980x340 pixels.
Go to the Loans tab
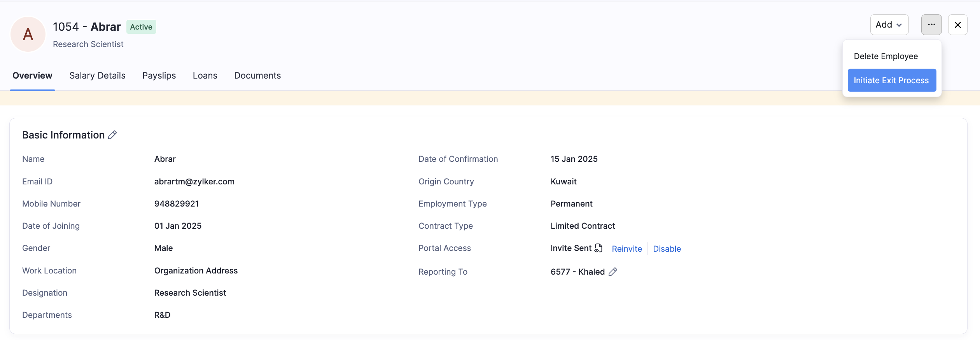point(205,75)
